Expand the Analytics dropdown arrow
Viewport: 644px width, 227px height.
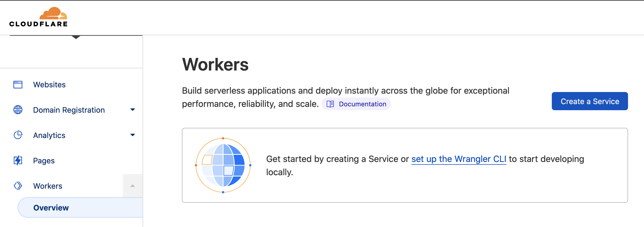click(133, 135)
